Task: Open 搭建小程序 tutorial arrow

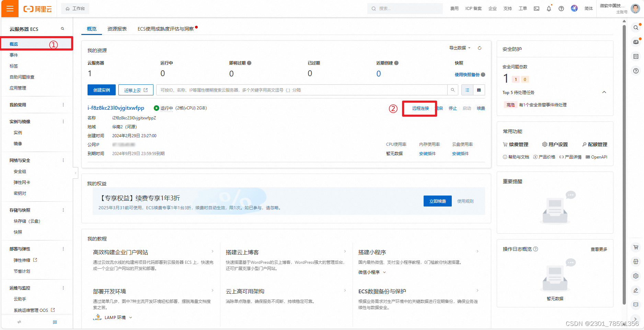Action: [x=478, y=251]
